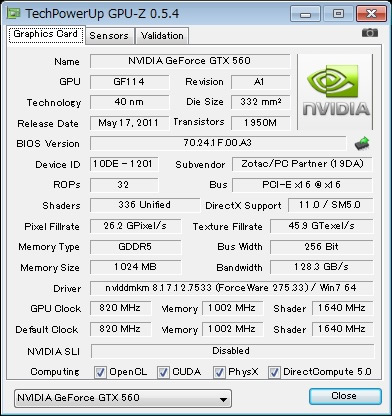This screenshot has width=392, height=416.
Task: Click the ROPs value 32
Action: click(124, 185)
